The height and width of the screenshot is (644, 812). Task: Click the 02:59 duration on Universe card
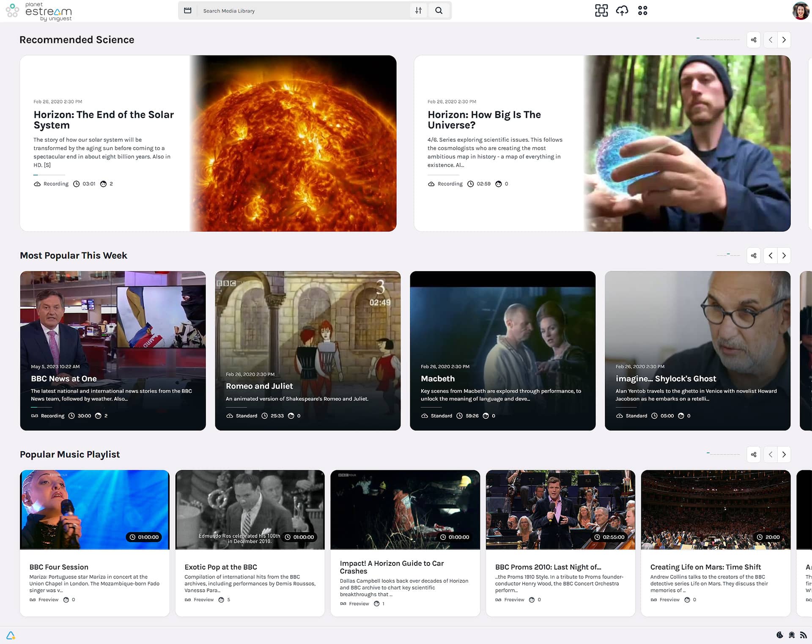coord(483,184)
